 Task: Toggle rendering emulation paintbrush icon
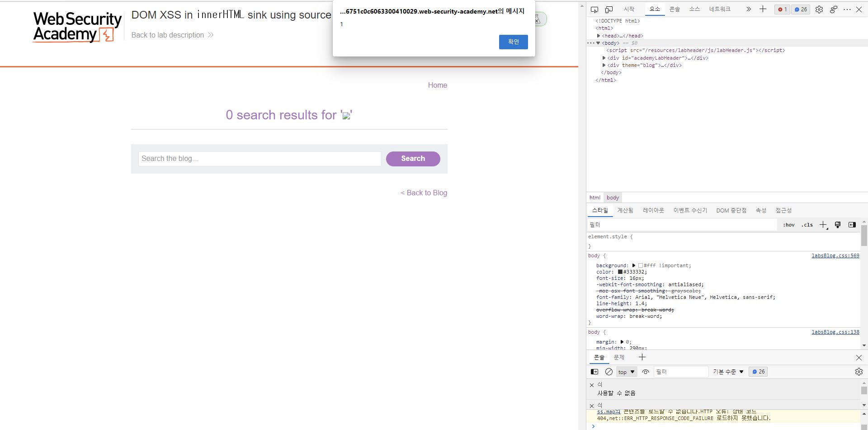(x=838, y=225)
